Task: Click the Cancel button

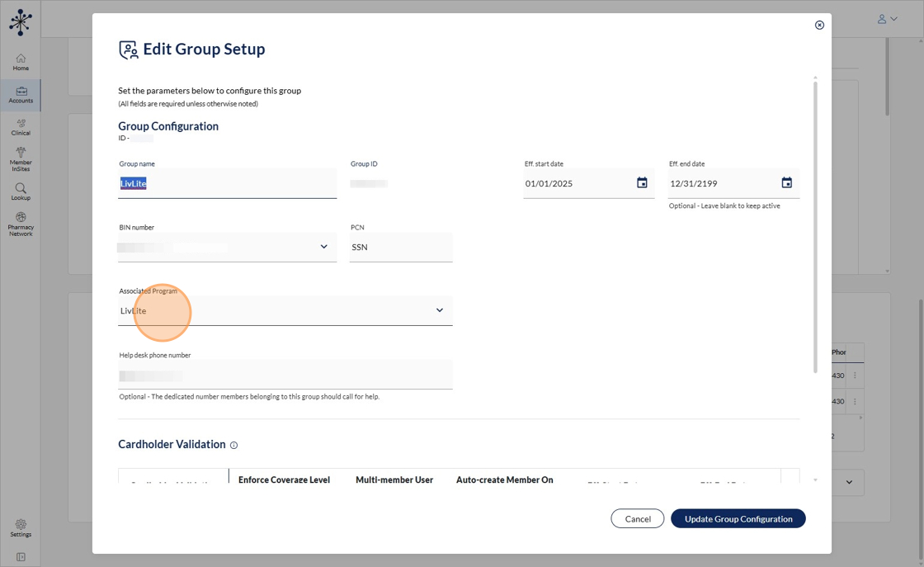Action: coord(637,519)
